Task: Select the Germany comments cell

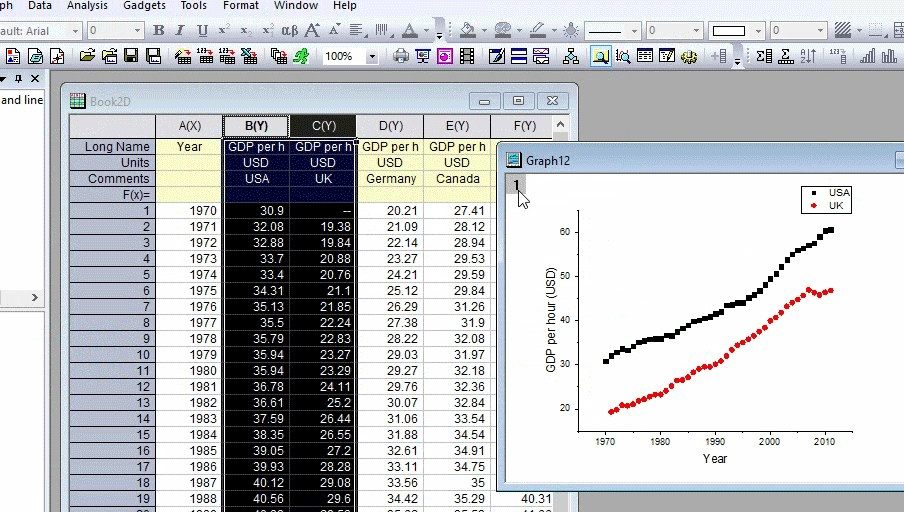Action: tap(390, 179)
